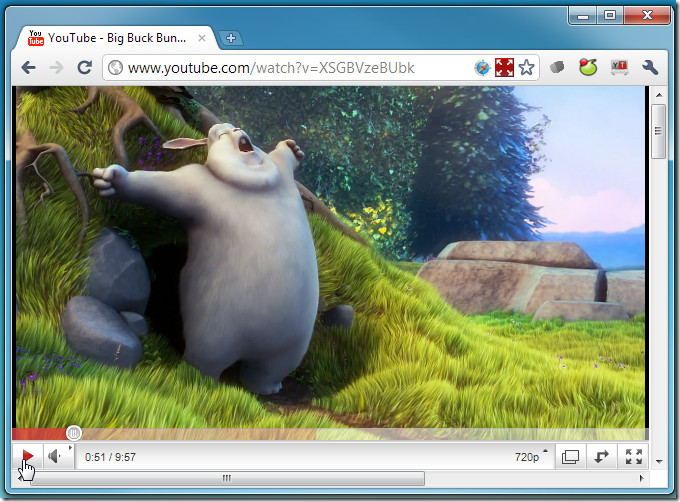This screenshot has height=502, width=680.
Task: Click the browser Forward arrow
Action: pyautogui.click(x=56, y=68)
